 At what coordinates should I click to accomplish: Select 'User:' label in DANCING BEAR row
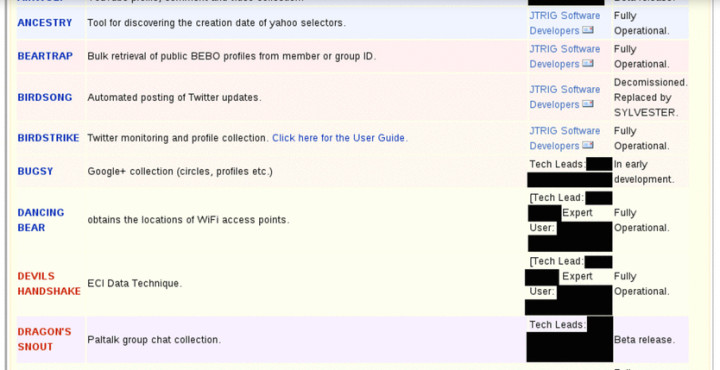[x=542, y=228]
